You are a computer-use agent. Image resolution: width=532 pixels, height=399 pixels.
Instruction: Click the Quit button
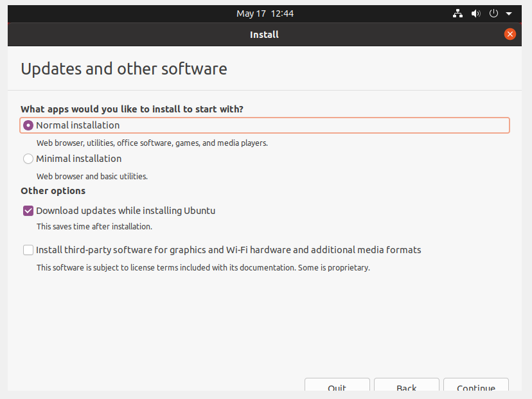337,385
